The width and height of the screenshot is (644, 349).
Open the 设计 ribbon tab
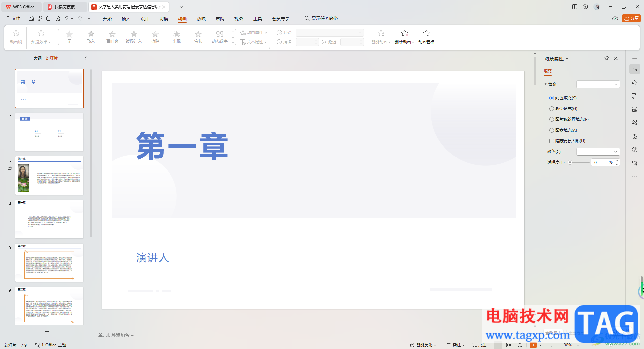coord(145,19)
